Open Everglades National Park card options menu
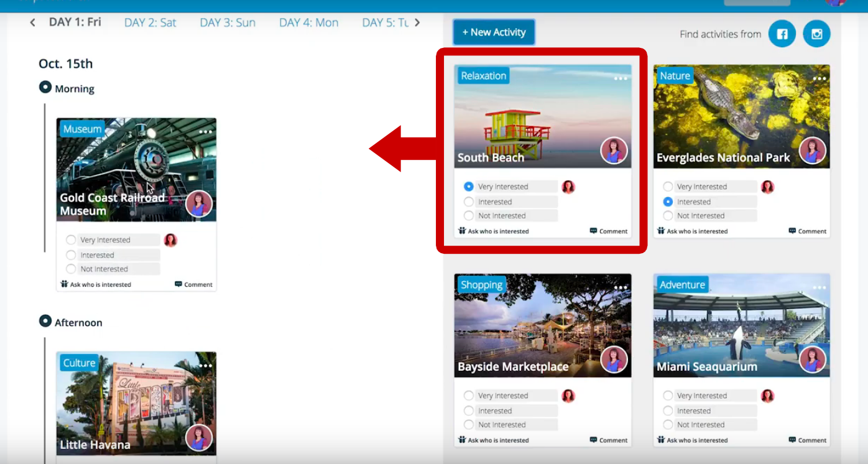Viewport: 868px width, 464px height. coord(820,78)
